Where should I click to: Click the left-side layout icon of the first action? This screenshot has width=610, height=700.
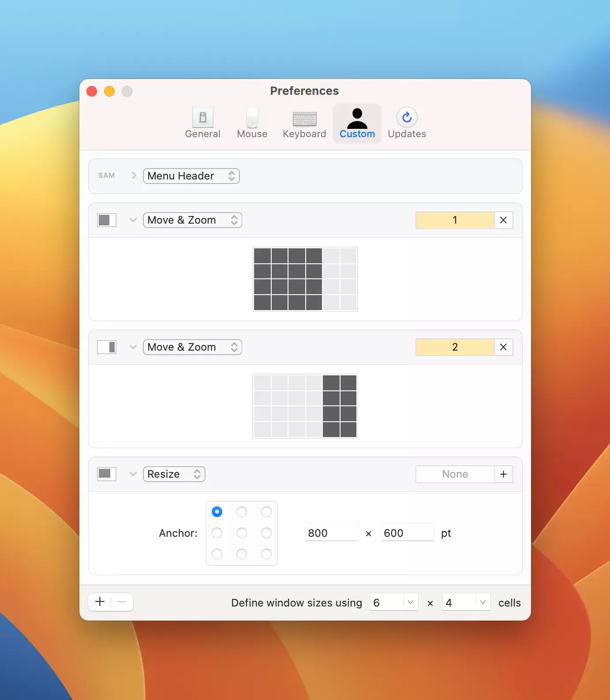[x=107, y=220]
